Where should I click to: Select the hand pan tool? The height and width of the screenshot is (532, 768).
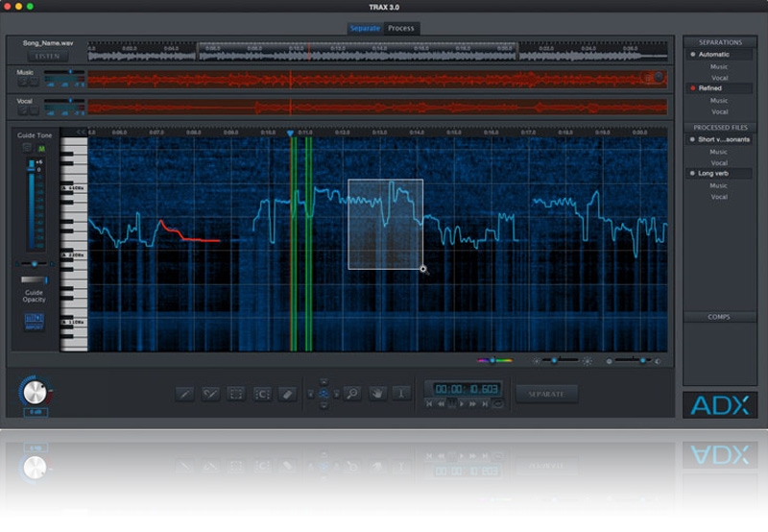tap(377, 394)
